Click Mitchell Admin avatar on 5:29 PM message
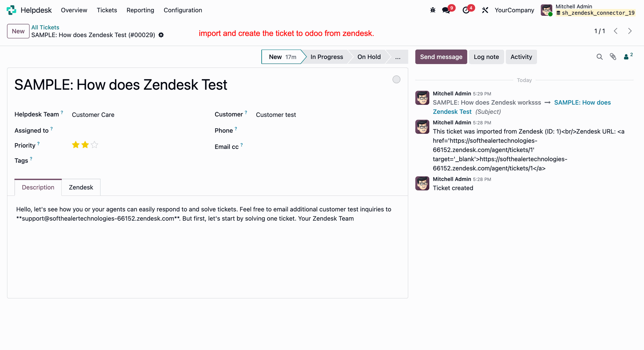 422,98
